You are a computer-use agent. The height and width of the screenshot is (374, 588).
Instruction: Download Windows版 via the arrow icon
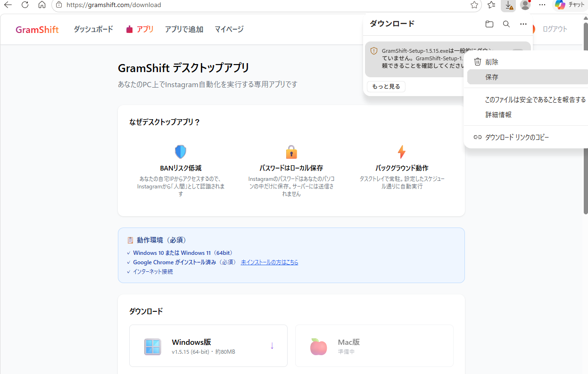(272, 345)
